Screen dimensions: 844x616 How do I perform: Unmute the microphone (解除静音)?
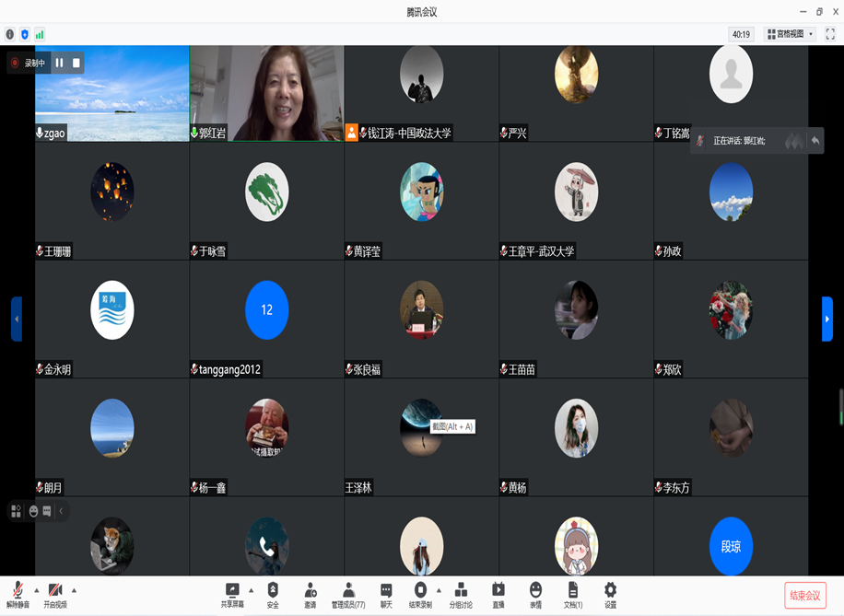pos(18,594)
